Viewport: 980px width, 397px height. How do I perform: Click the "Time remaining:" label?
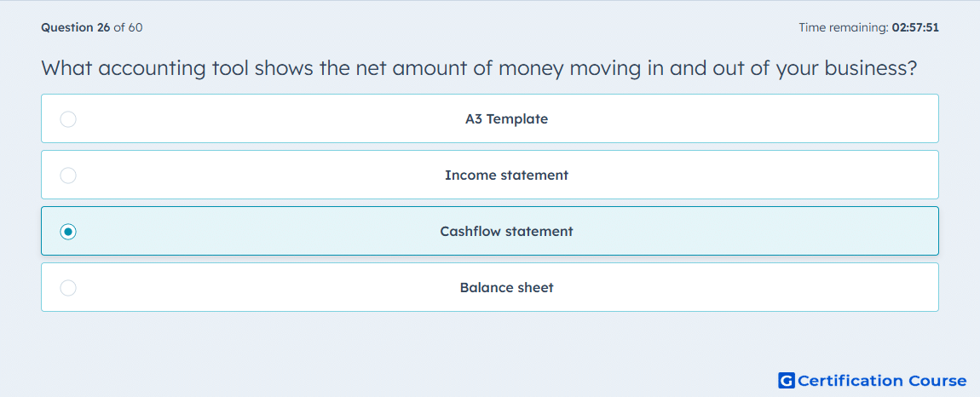click(x=845, y=27)
